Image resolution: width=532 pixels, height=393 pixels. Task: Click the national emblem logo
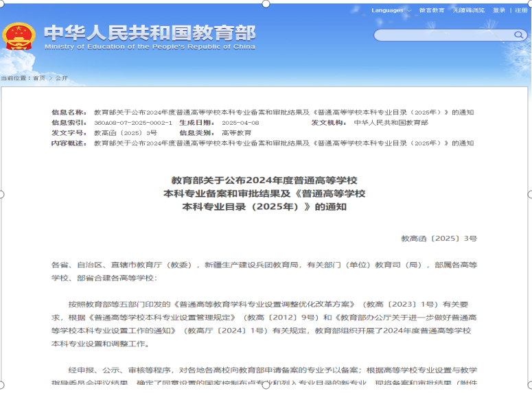tap(19, 36)
